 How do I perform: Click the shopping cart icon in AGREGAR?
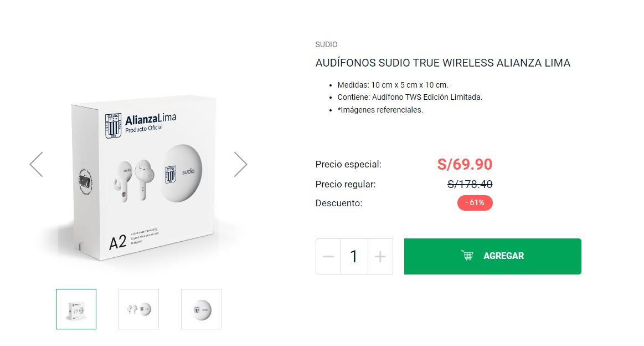pyautogui.click(x=467, y=256)
